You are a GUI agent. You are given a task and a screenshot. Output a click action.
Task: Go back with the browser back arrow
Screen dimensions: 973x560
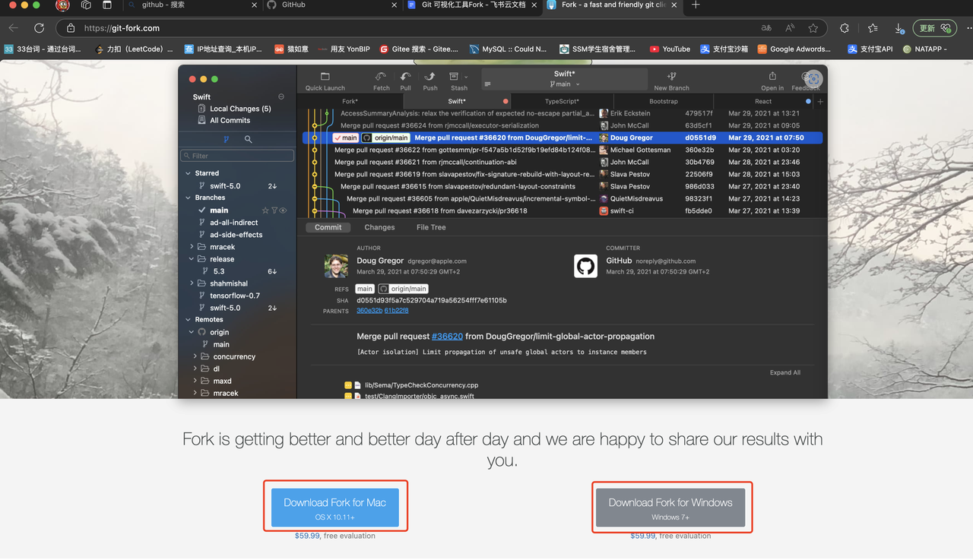14,28
